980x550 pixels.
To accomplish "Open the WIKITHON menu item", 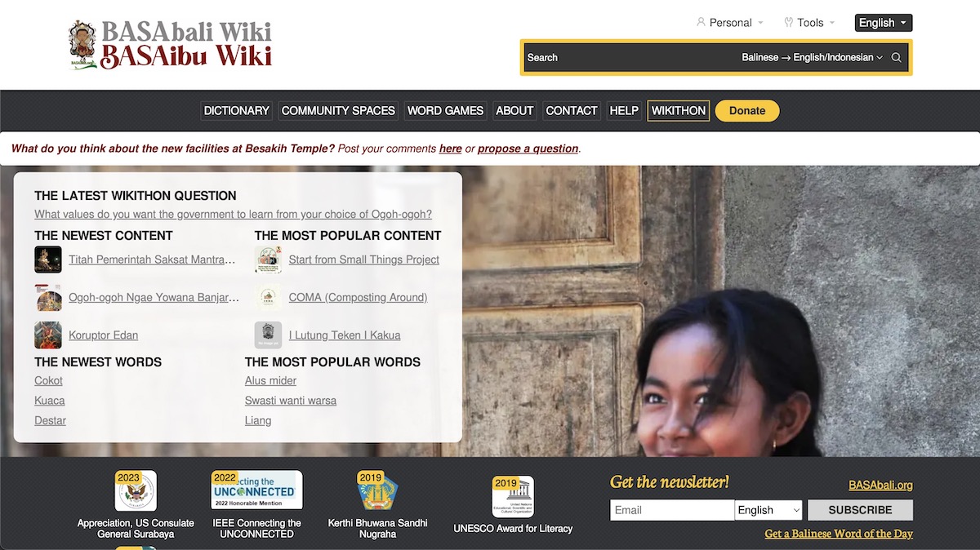I will click(679, 111).
